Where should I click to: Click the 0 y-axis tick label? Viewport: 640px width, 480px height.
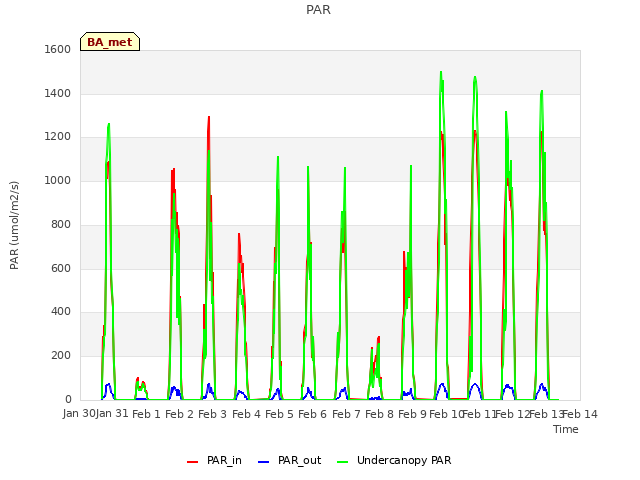[68, 399]
